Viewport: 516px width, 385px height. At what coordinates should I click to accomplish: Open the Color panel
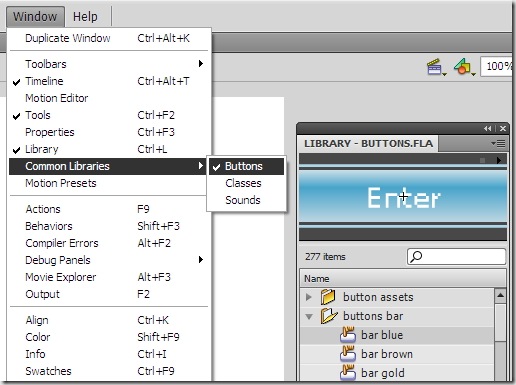coord(109,337)
